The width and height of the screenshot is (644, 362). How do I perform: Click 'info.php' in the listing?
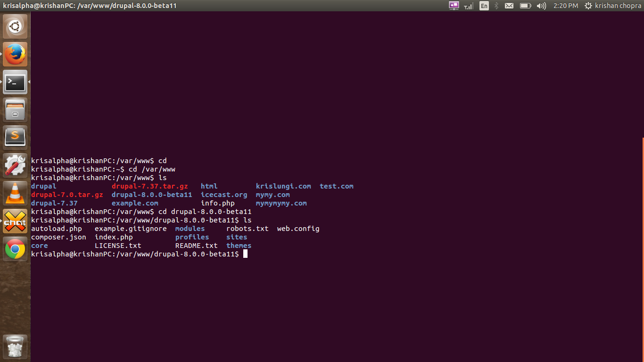pyautogui.click(x=217, y=203)
